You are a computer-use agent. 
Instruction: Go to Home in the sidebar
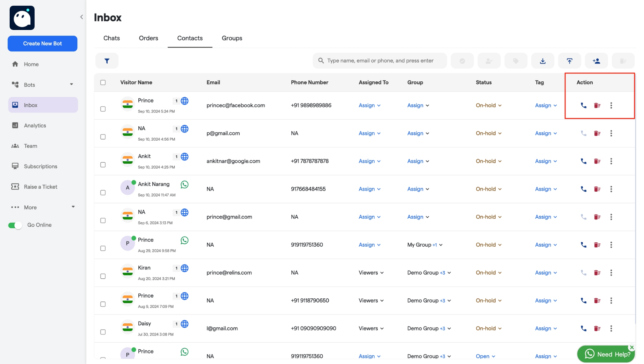click(x=31, y=64)
